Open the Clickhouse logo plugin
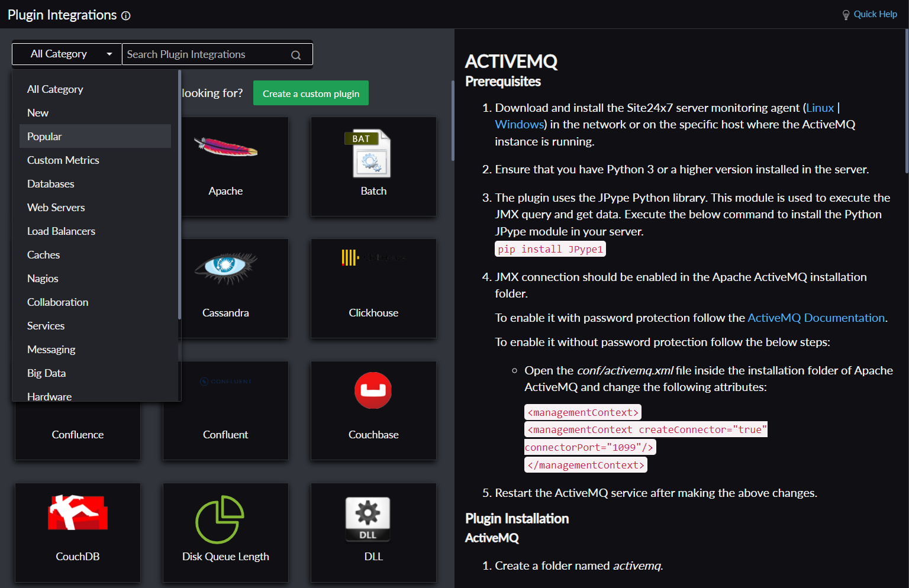 tap(373, 257)
